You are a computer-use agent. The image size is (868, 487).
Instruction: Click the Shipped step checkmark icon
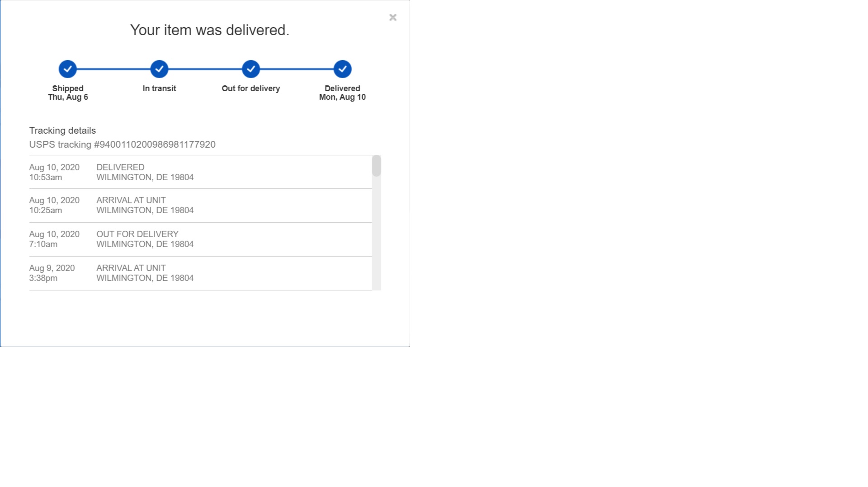tap(68, 69)
